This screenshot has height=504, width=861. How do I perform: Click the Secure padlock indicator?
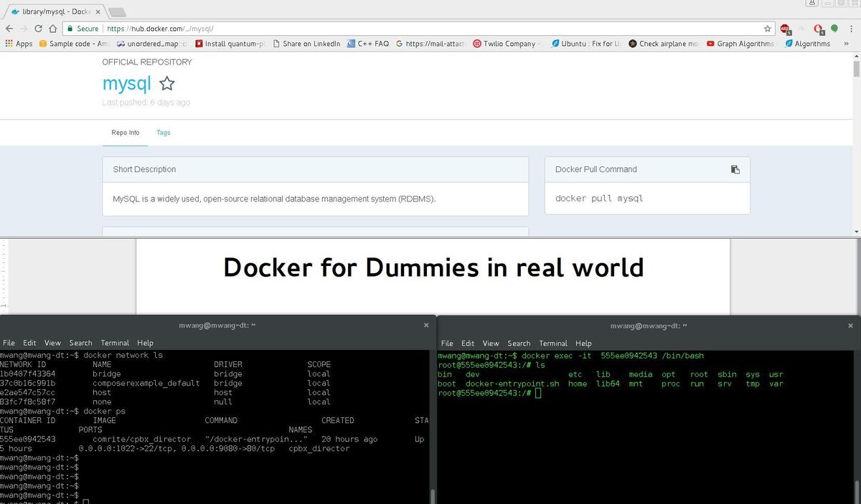pyautogui.click(x=83, y=29)
